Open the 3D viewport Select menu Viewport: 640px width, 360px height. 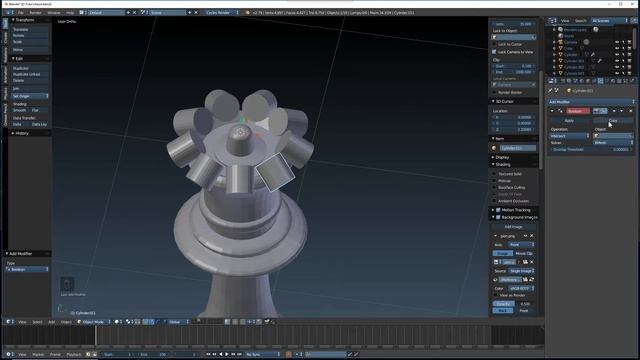[37, 322]
